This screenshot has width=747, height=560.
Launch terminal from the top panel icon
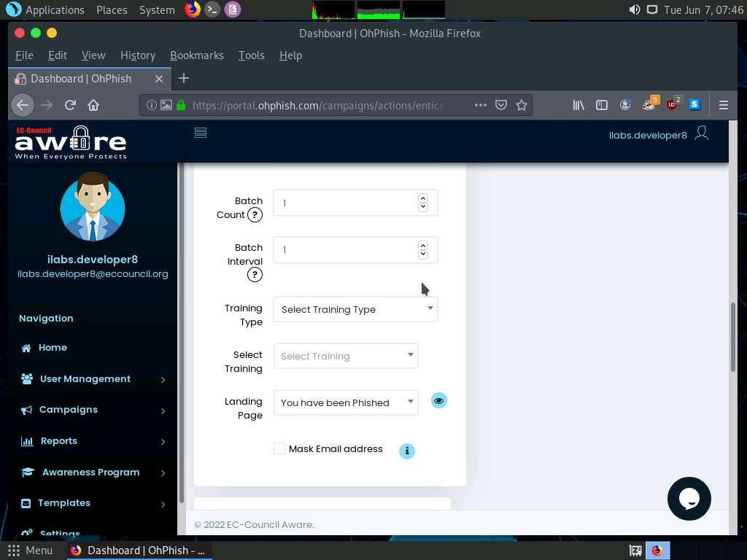[212, 9]
